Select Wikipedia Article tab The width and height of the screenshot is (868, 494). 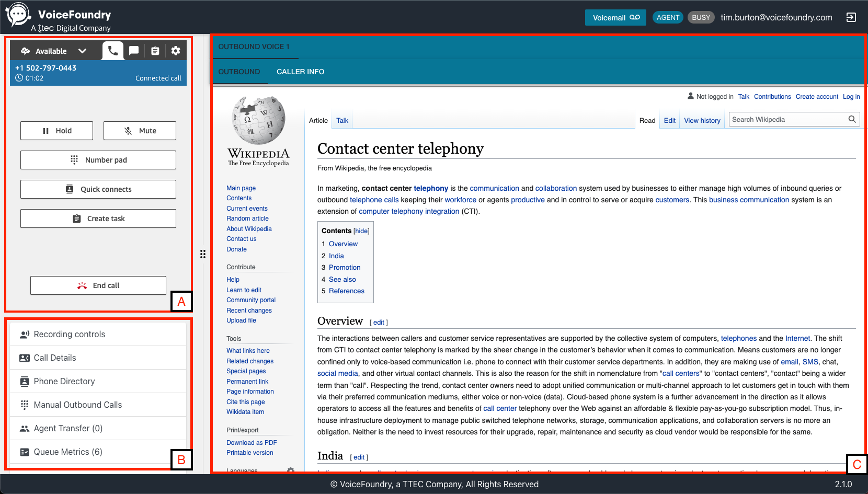point(318,120)
